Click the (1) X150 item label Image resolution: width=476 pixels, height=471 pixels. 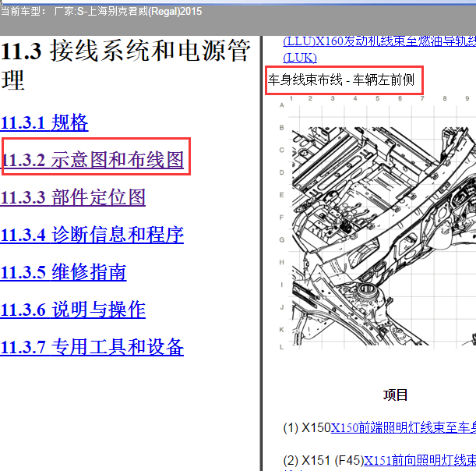pos(307,428)
